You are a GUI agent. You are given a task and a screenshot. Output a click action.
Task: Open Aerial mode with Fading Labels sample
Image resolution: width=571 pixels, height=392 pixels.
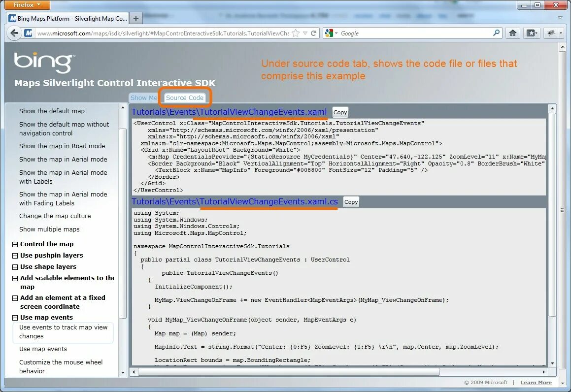click(x=63, y=199)
